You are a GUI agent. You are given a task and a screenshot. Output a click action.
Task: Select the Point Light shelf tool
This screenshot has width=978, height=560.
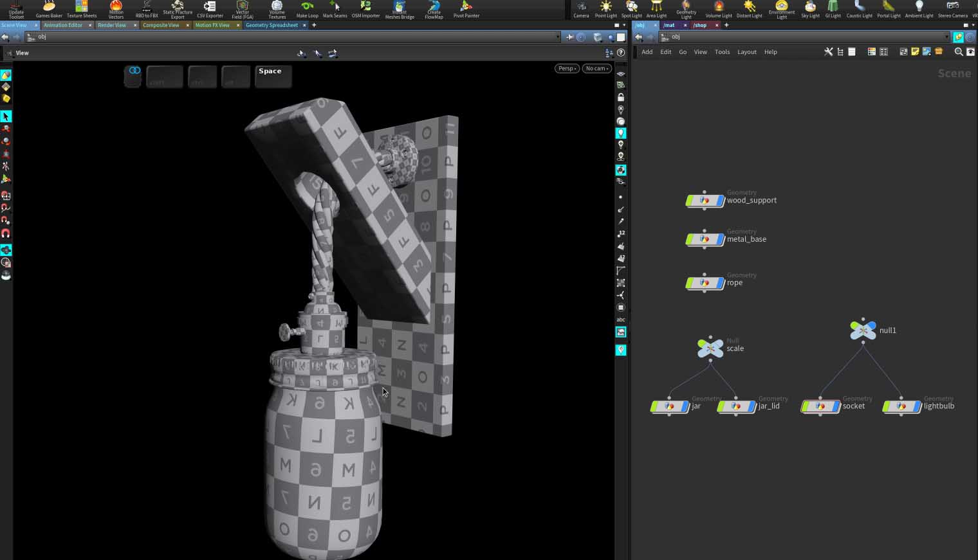coord(605,9)
